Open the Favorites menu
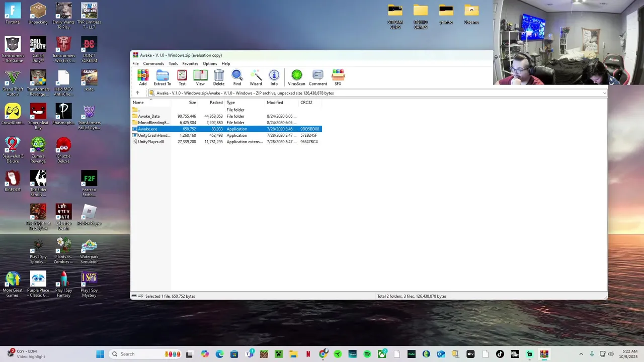 (x=190, y=64)
